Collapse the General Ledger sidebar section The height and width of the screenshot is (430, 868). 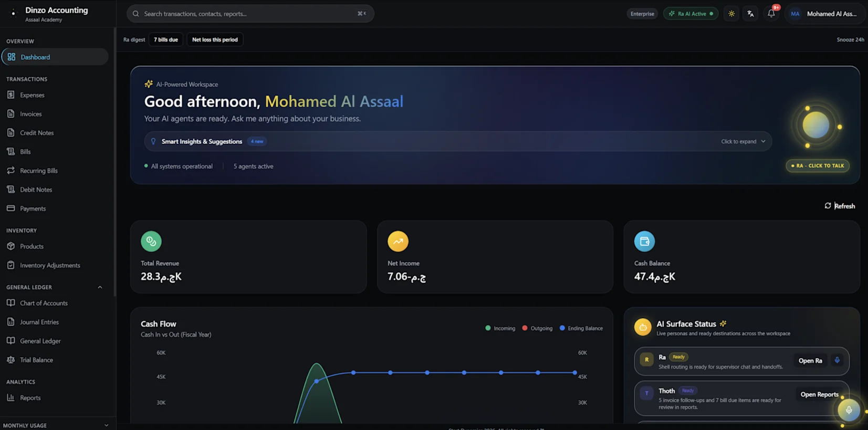pos(100,287)
